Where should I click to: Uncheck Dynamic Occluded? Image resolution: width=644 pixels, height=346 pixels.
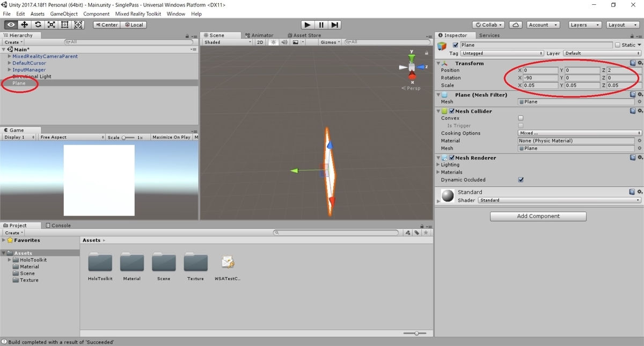click(521, 179)
